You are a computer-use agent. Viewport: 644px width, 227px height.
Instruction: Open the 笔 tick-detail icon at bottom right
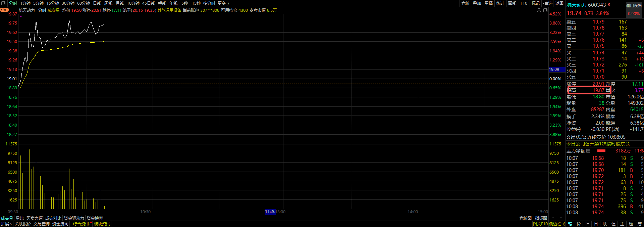pos(570,224)
